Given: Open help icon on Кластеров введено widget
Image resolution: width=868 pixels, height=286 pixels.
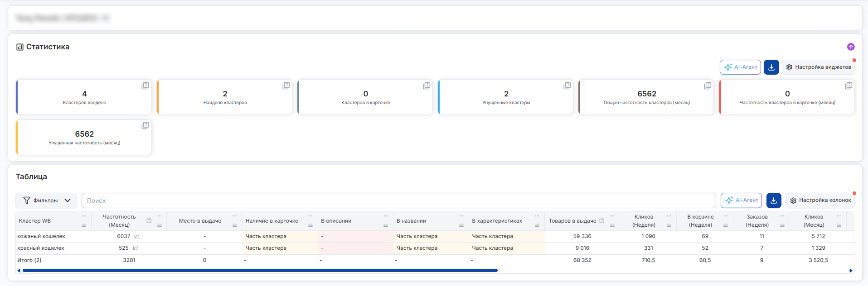Looking at the screenshot, I should (x=145, y=86).
